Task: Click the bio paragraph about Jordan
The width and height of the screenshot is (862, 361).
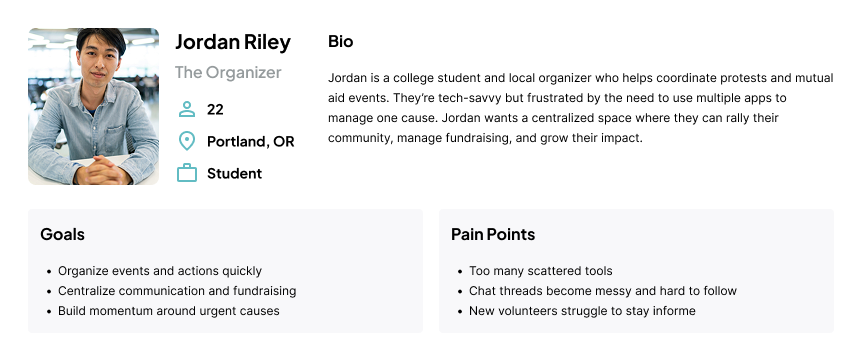Action: [581, 108]
